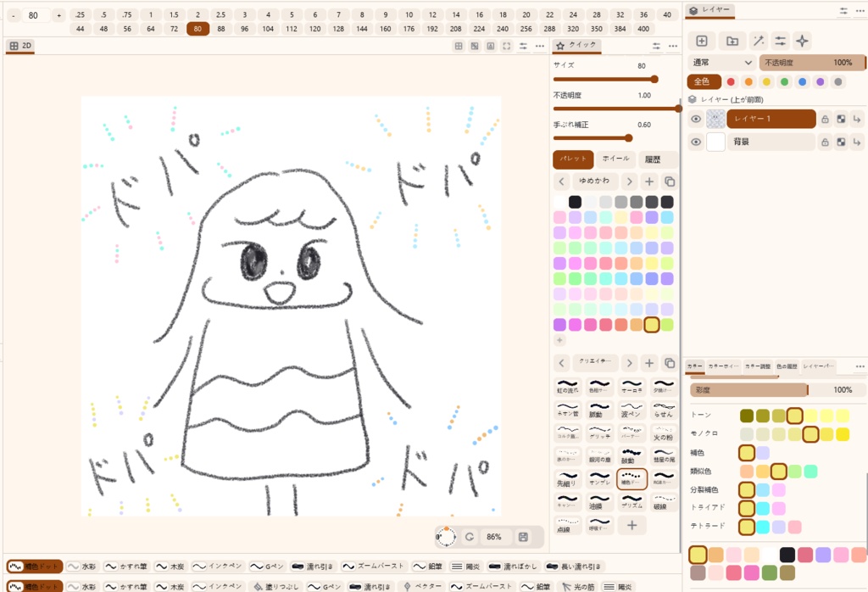Image resolution: width=868 pixels, height=592 pixels.
Task: Open the カラー調整 tab
Action: tap(757, 366)
